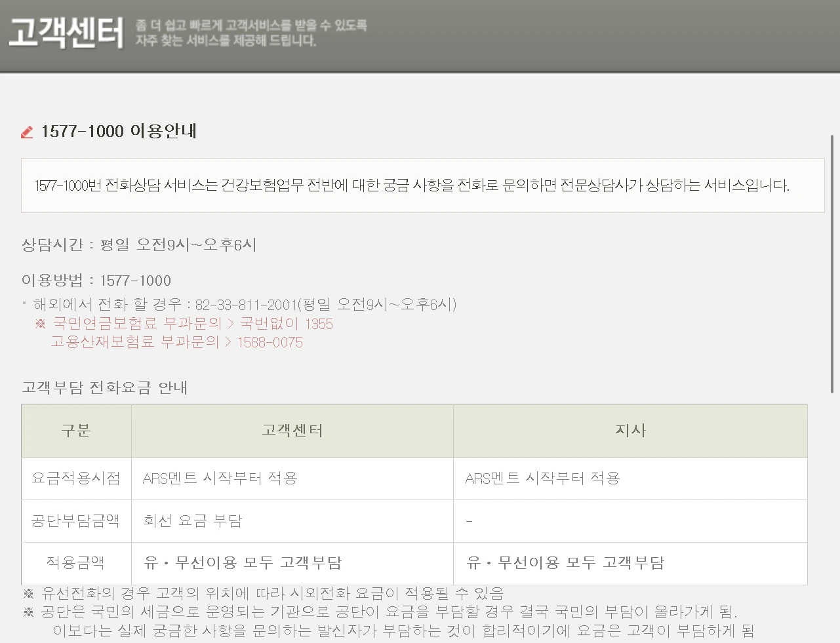The width and height of the screenshot is (840, 643).
Task: Select the 지사 column header
Action: pos(630,431)
